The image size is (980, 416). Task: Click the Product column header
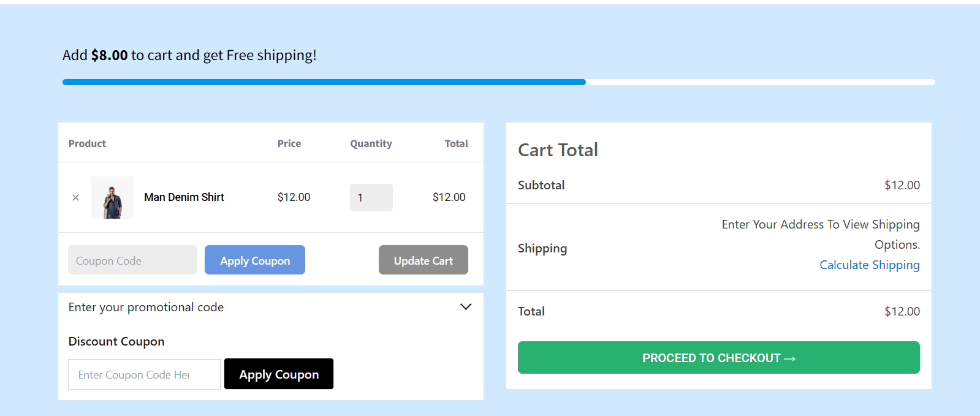(87, 143)
